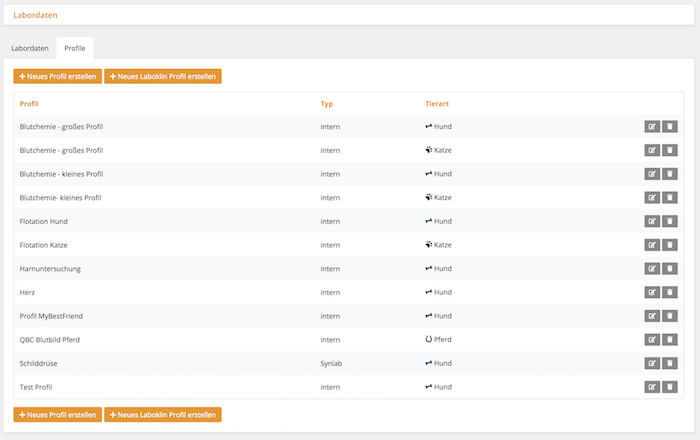Viewport: 700px width, 440px height.
Task: Open edit icon for Flotation Hund
Action: [652, 221]
